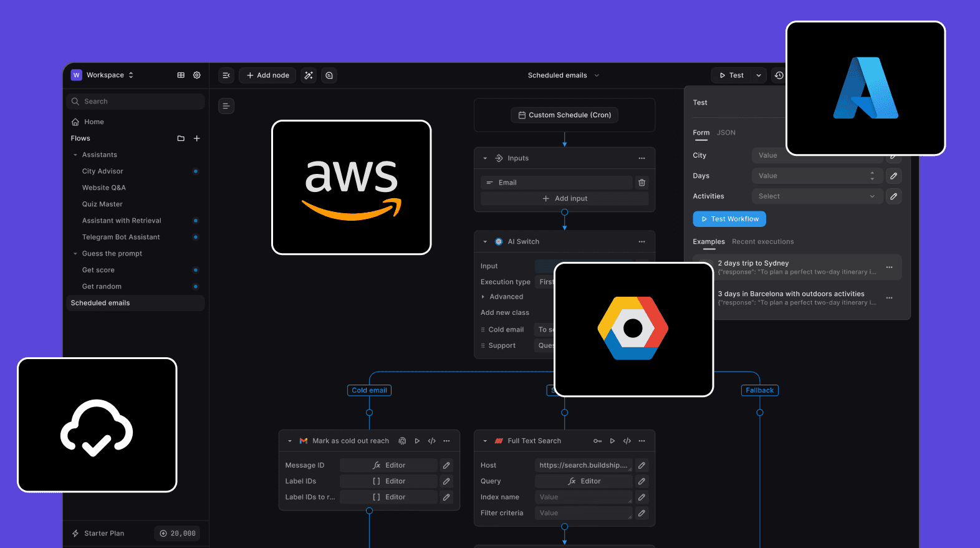The image size is (980, 548).
Task: Run the Full Text Search node
Action: 612,441
